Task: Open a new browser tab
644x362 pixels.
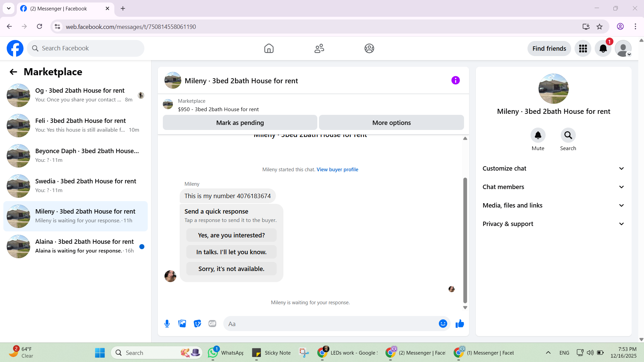Action: pyautogui.click(x=123, y=8)
